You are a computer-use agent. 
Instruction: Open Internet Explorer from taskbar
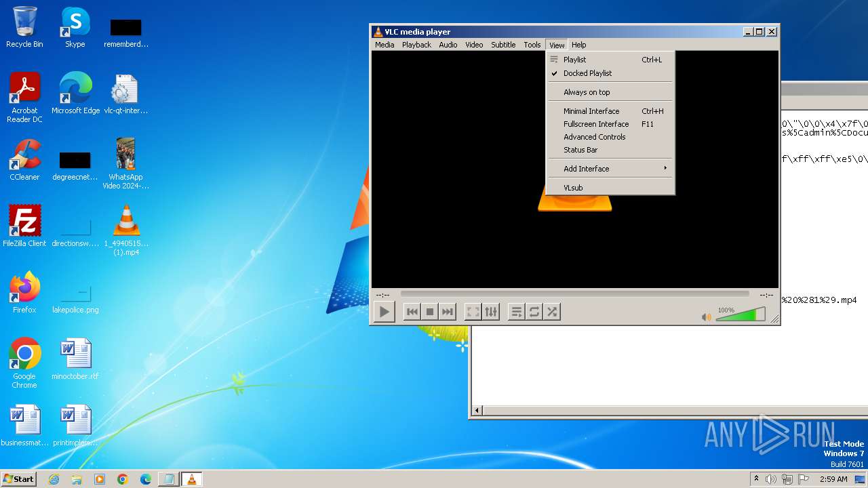pos(54,479)
